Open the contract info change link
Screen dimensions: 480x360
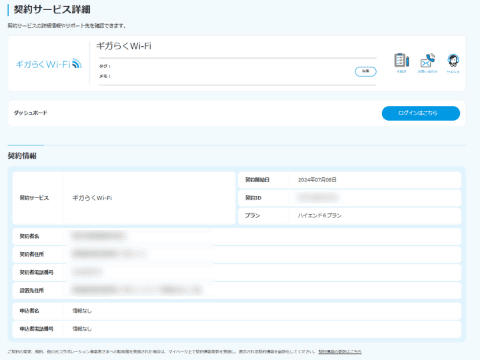coord(340,352)
